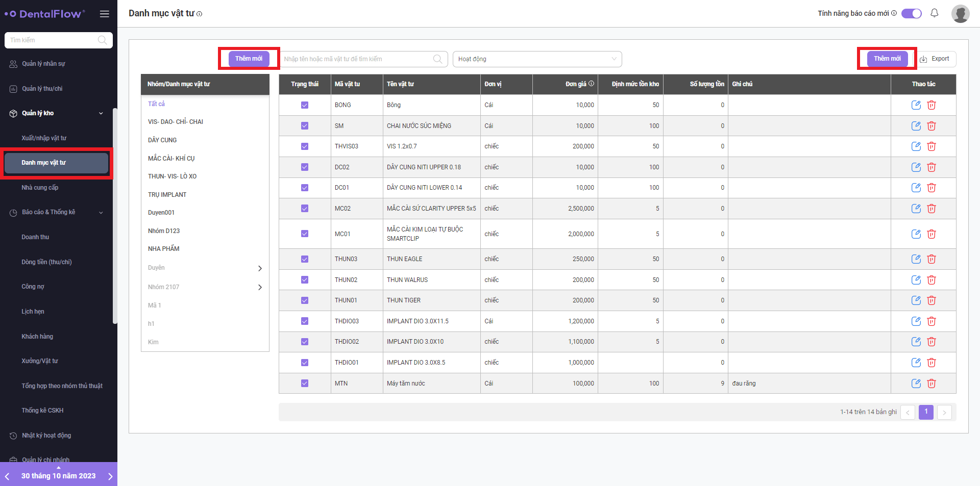
Task: Open Quản lý nhân sự in the sidebar
Action: coord(43,64)
